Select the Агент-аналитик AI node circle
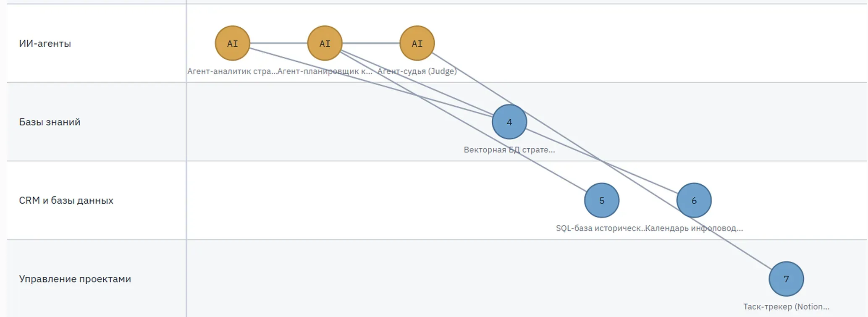868x317 pixels. [232, 43]
